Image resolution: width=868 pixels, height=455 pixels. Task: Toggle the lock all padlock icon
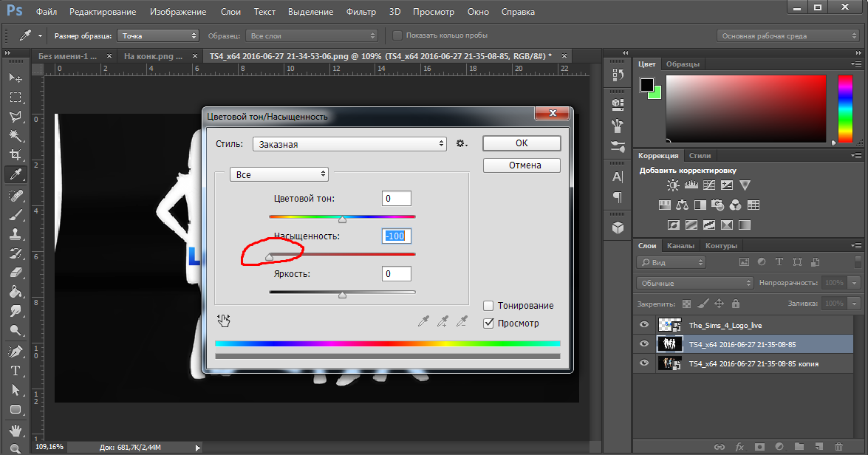click(x=735, y=304)
